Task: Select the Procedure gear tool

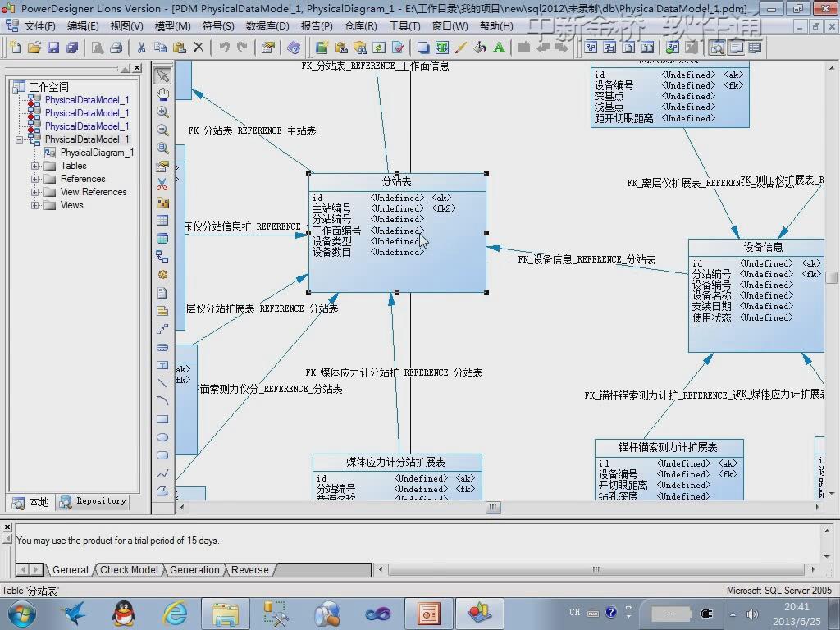Action: point(163,275)
